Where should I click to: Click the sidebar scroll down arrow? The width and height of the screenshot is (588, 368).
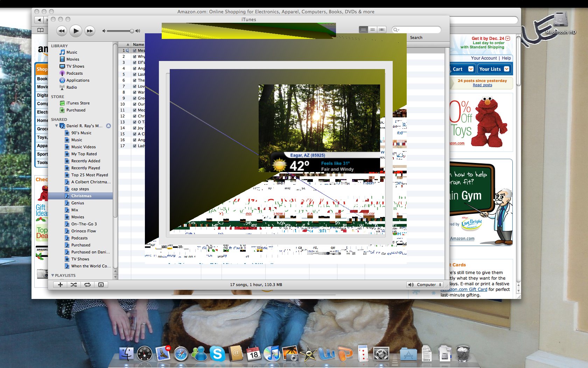tap(115, 277)
